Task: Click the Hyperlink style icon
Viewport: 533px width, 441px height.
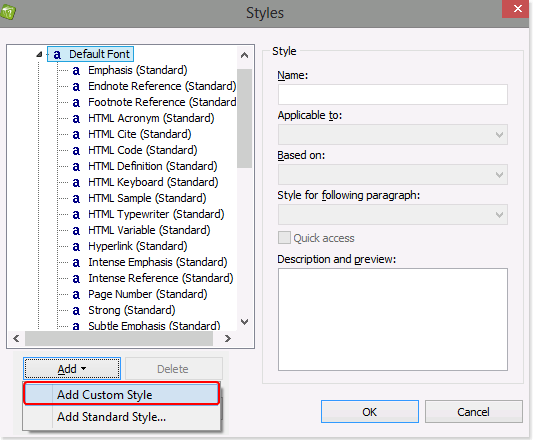Action: [76, 247]
